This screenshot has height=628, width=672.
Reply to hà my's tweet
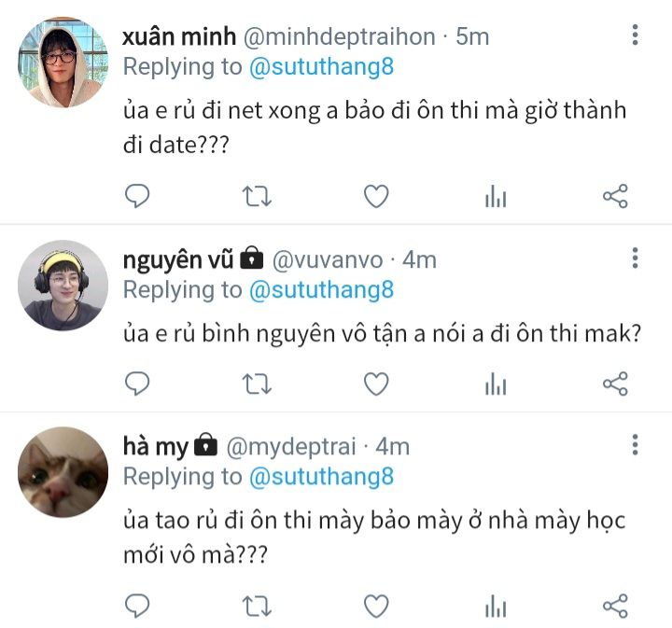coord(137,606)
